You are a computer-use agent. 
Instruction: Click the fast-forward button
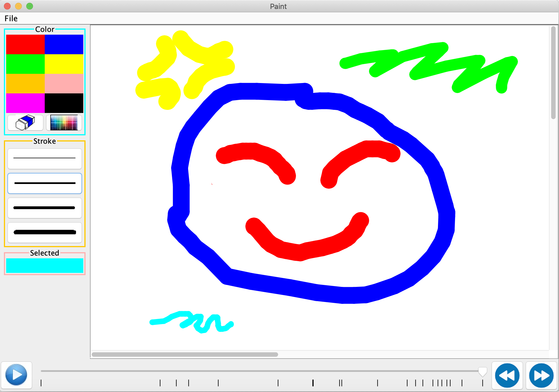pos(541,376)
